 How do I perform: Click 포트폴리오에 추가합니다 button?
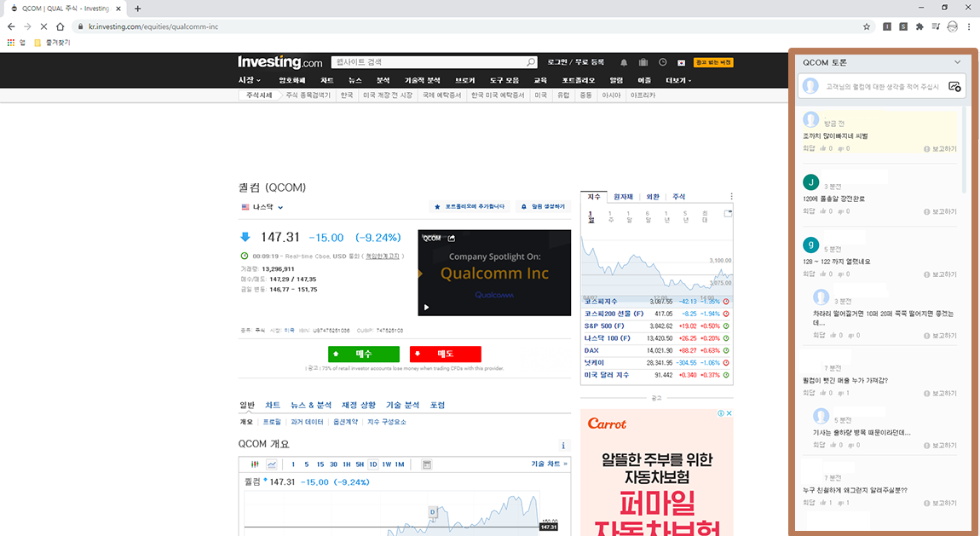pos(470,207)
